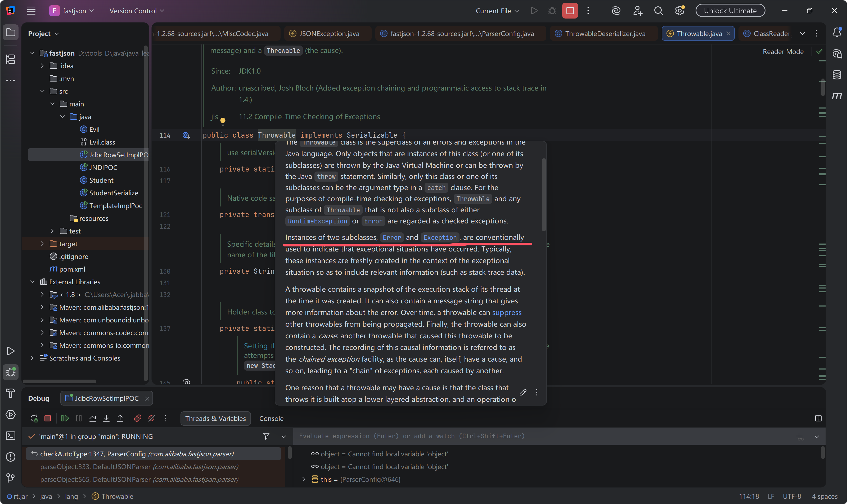This screenshot has width=847, height=504.
Task: Open the Problems tool window
Action: [11, 457]
